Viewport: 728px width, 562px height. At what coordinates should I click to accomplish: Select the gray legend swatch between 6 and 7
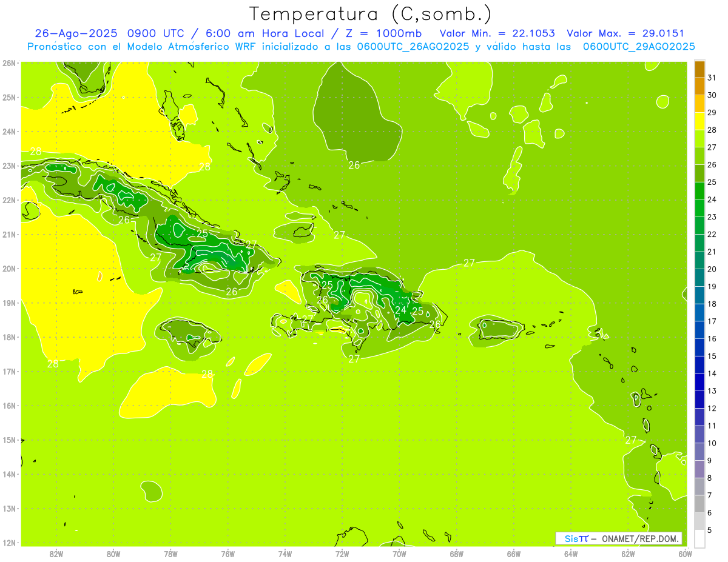(699, 504)
